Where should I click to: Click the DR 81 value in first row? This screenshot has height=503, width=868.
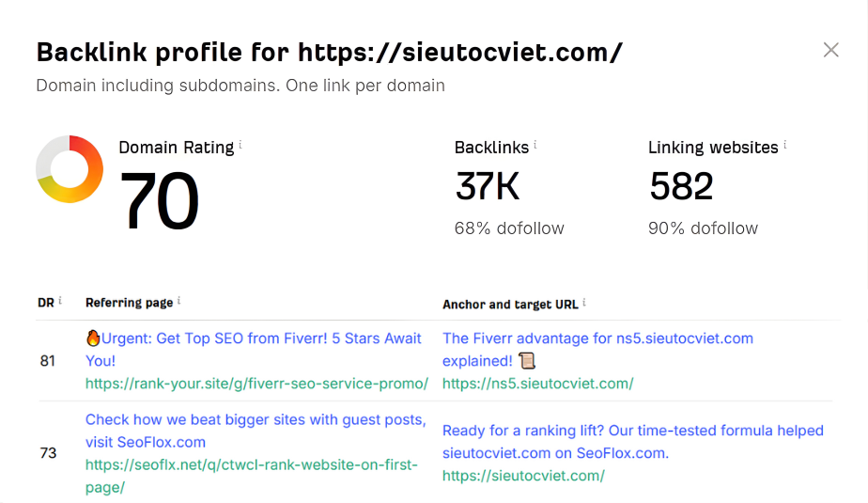pyautogui.click(x=48, y=360)
